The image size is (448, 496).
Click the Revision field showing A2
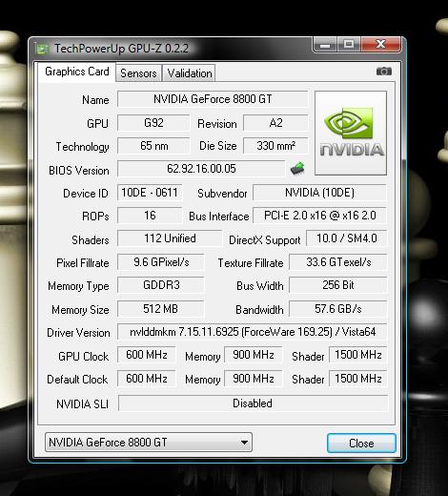pos(275,123)
